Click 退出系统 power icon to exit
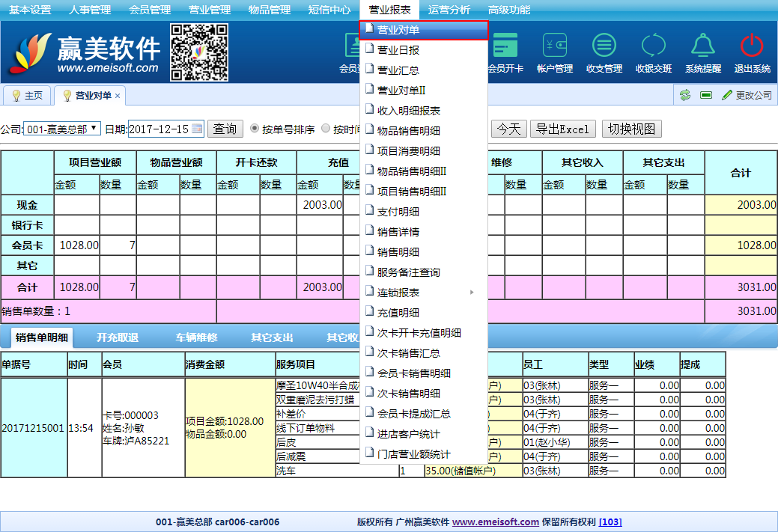The image size is (778, 532). [x=752, y=46]
